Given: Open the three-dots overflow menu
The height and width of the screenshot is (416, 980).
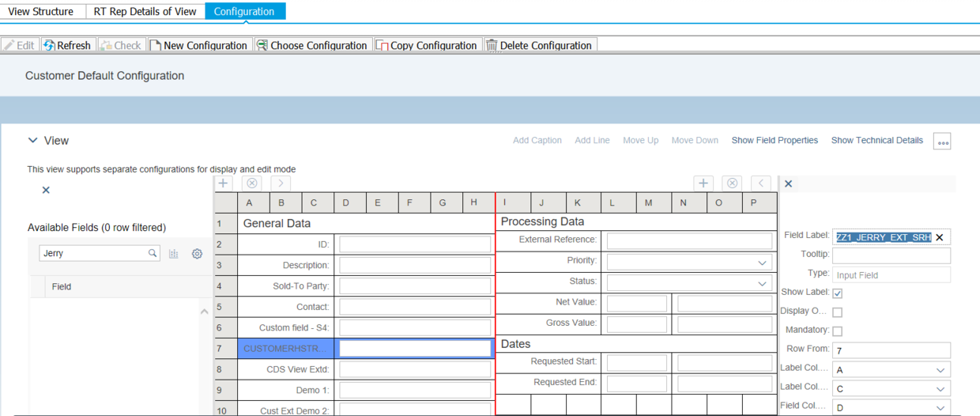Looking at the screenshot, I should (x=942, y=142).
